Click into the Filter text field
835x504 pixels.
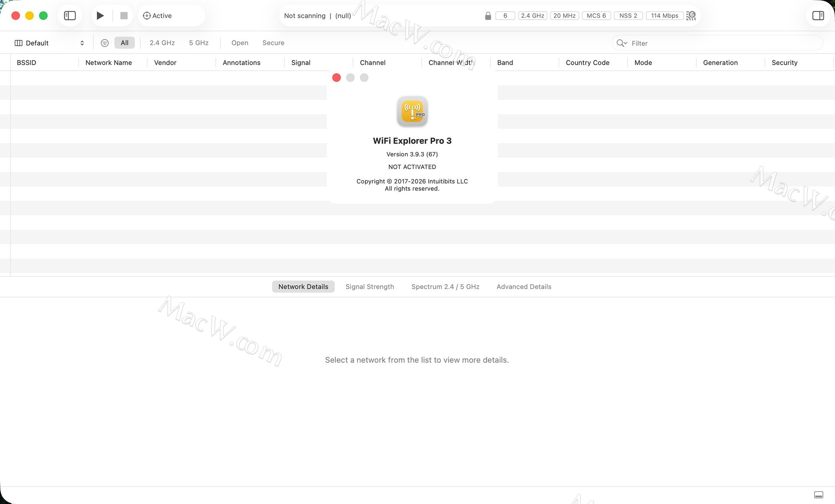(722, 43)
